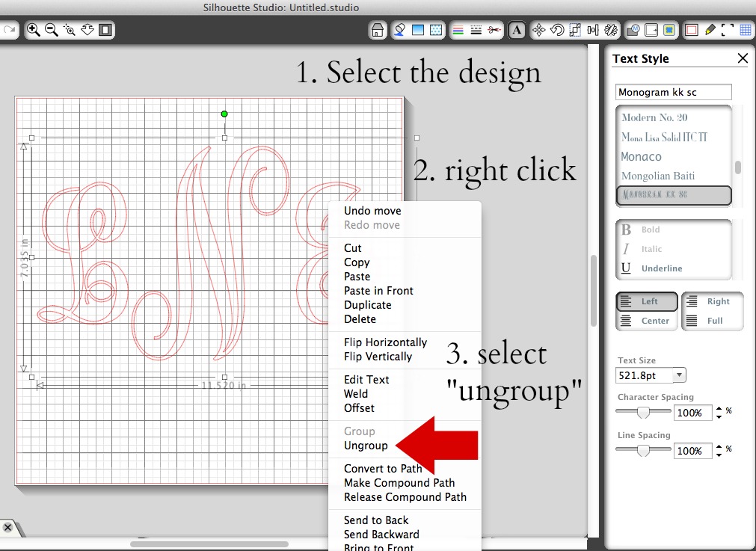
Task: Choose Duplicate in context menu
Action: point(367,305)
